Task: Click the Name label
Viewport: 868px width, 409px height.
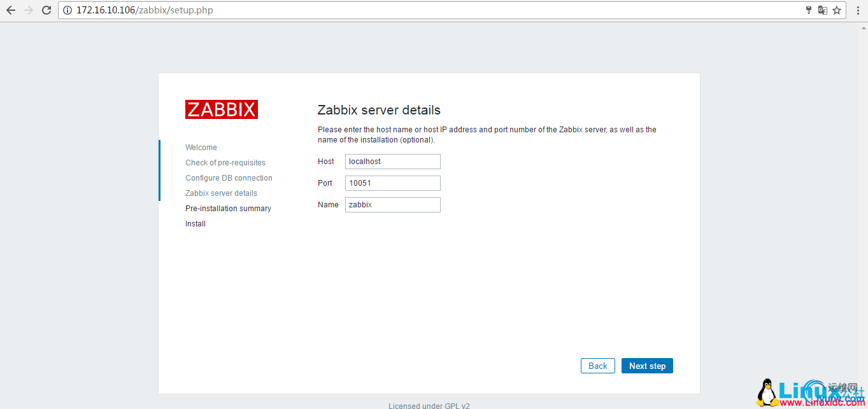Action: coord(328,205)
